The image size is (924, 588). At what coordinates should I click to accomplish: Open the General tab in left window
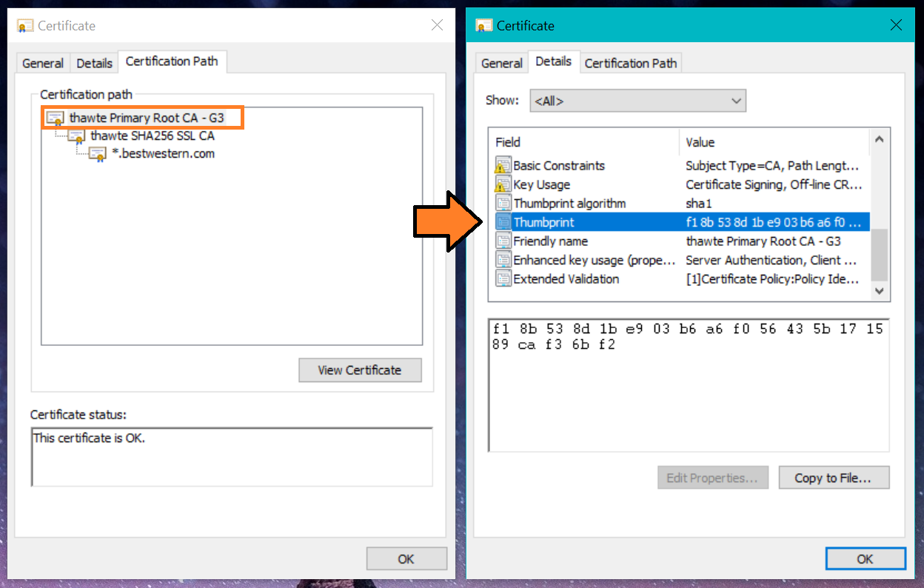(43, 63)
